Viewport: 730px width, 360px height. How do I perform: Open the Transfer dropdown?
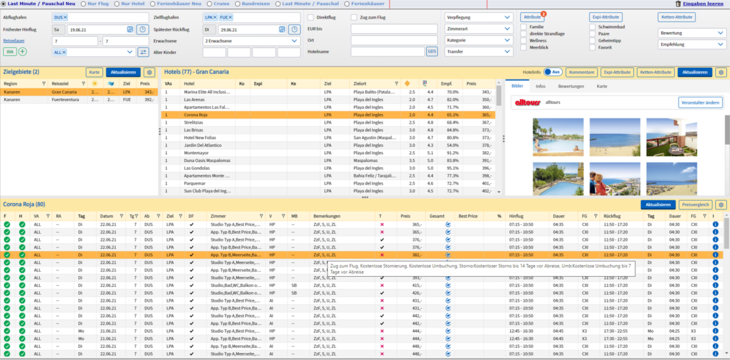coord(479,52)
